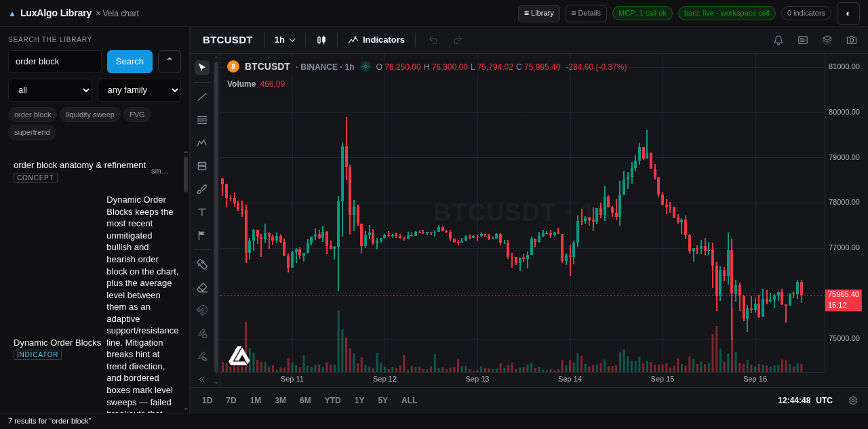
Task: Open the Fibonacci lines tool
Action: coord(202,120)
